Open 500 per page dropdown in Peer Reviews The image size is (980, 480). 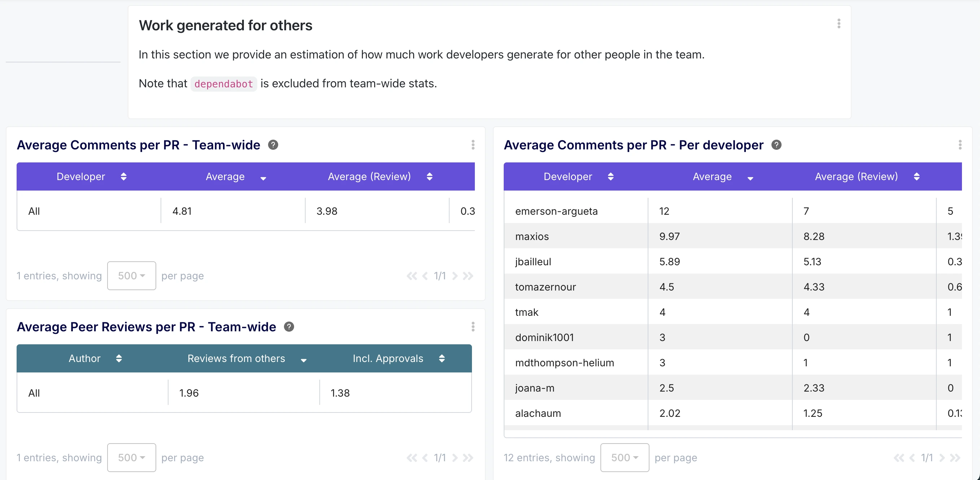pos(131,458)
